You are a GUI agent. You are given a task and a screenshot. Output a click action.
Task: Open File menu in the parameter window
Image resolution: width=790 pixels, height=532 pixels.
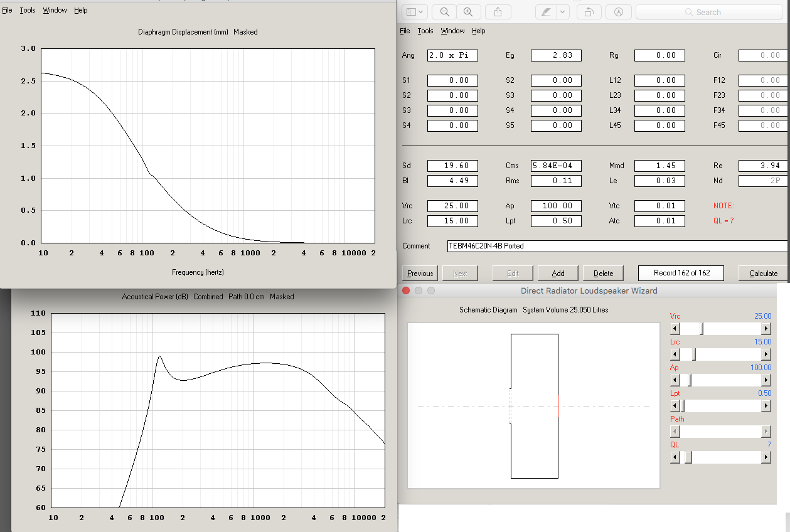405,31
